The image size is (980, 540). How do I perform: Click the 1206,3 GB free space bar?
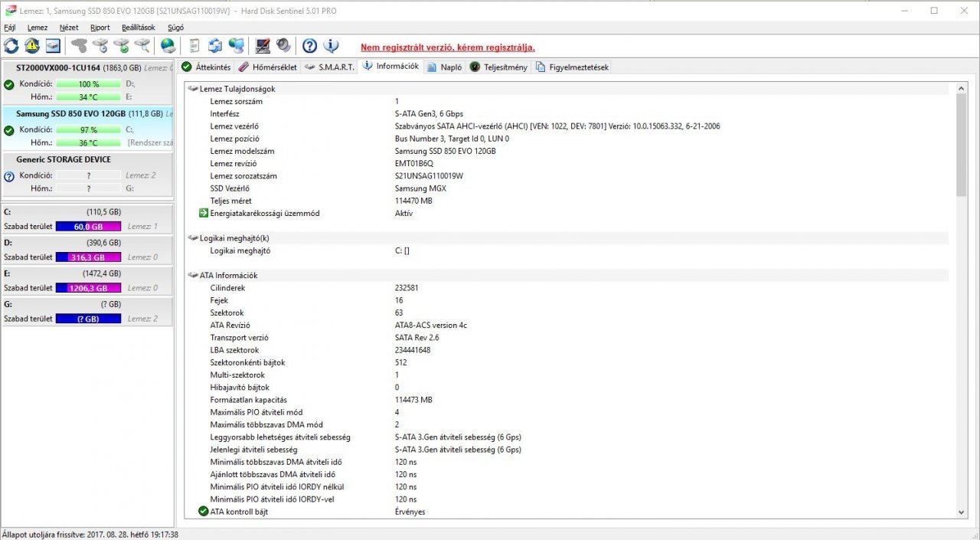click(x=88, y=288)
